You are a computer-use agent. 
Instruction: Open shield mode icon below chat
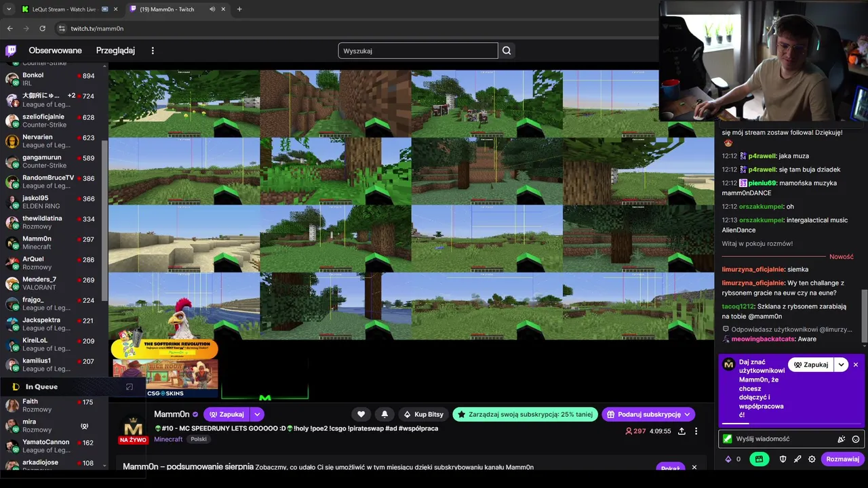point(783,459)
